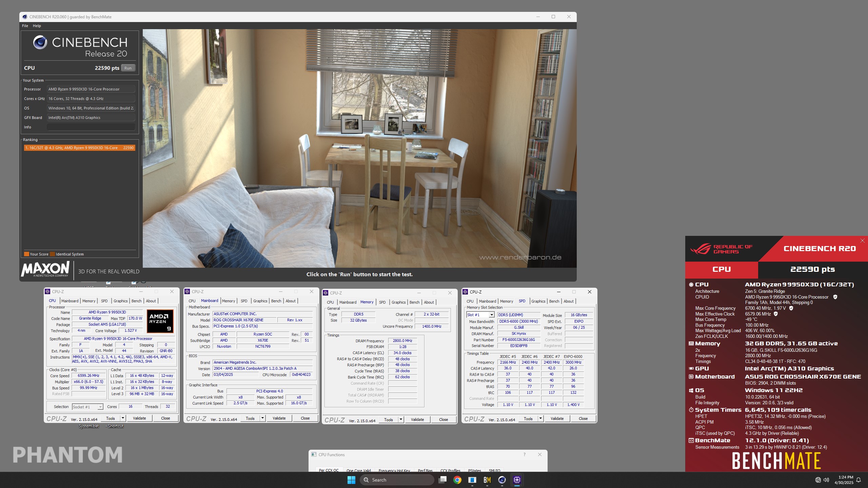868x488 pixels.
Task: Click Validate in CPU-Z CPU-tab window
Action: coord(139,418)
